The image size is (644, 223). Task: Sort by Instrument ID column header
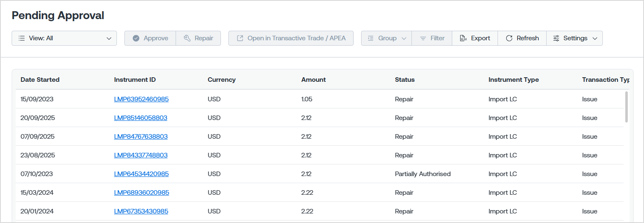click(135, 80)
